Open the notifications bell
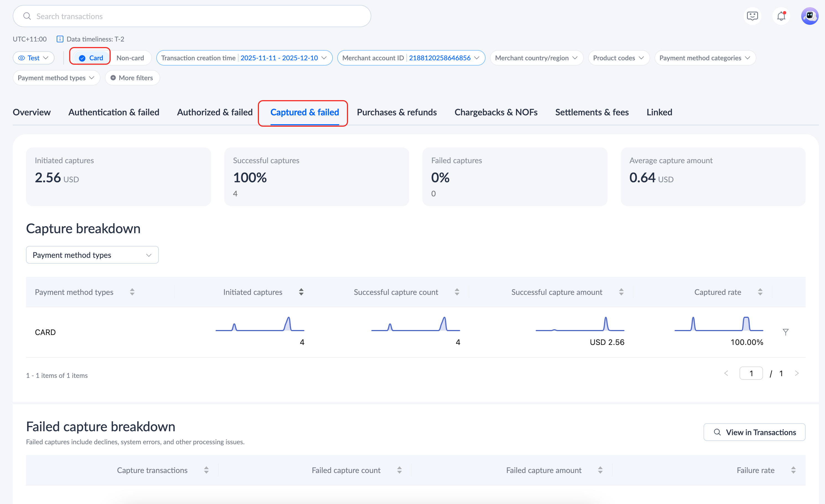Image resolution: width=825 pixels, height=504 pixels. 781,16
